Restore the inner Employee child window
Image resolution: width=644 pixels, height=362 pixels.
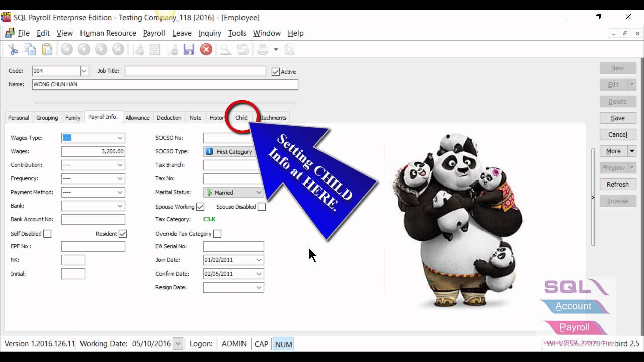(x=625, y=33)
